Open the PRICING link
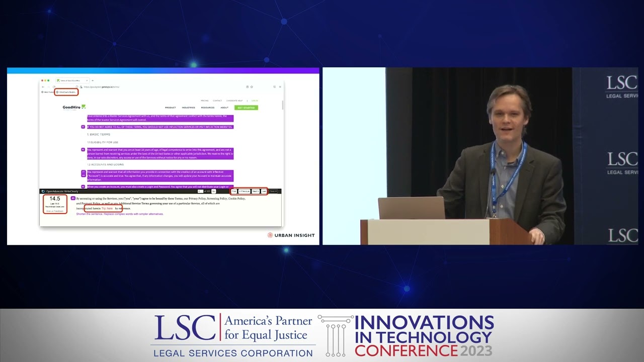644x362 pixels. click(205, 101)
